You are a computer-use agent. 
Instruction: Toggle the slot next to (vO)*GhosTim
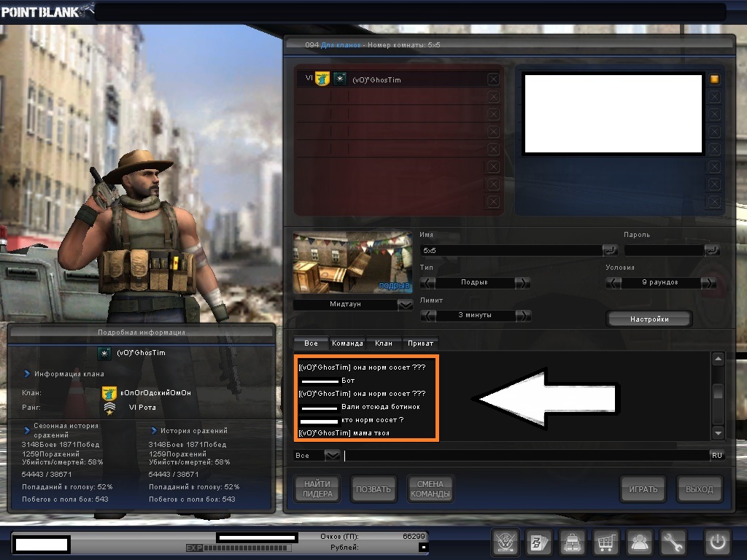point(493,79)
